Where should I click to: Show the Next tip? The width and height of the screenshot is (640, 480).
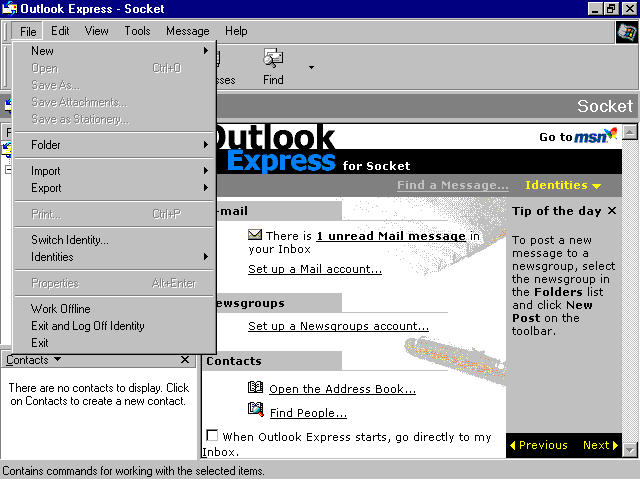tap(600, 445)
